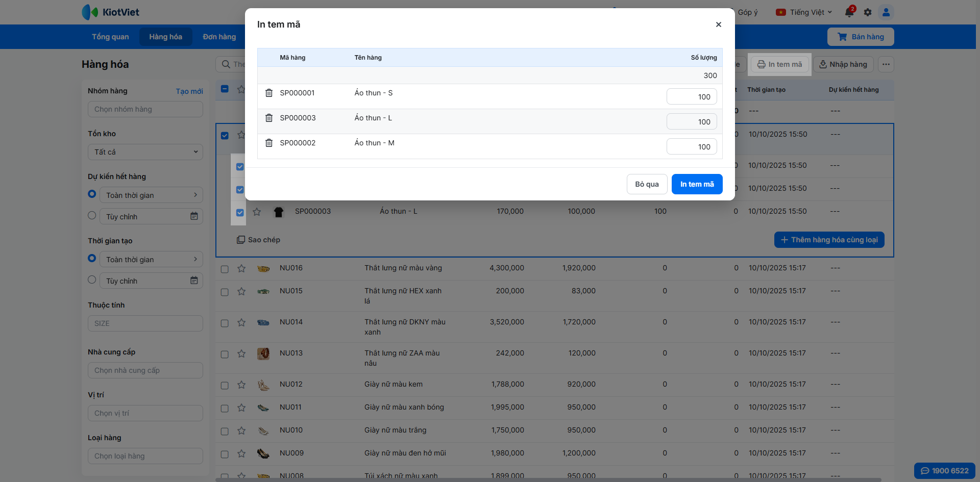Star the NU009 product
The height and width of the screenshot is (482, 980).
[241, 453]
